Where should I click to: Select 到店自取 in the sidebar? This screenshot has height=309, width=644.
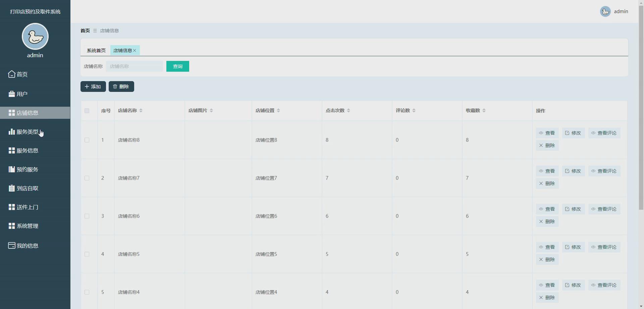(27, 188)
